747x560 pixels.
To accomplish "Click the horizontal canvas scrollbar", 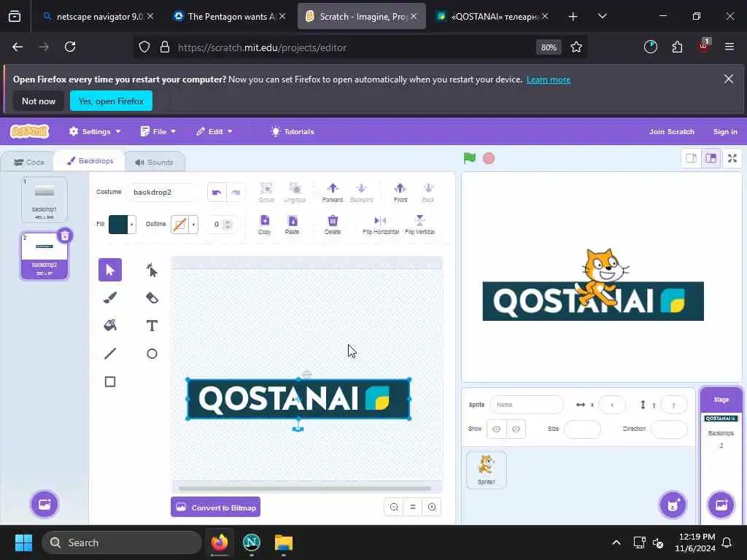I will [x=305, y=488].
